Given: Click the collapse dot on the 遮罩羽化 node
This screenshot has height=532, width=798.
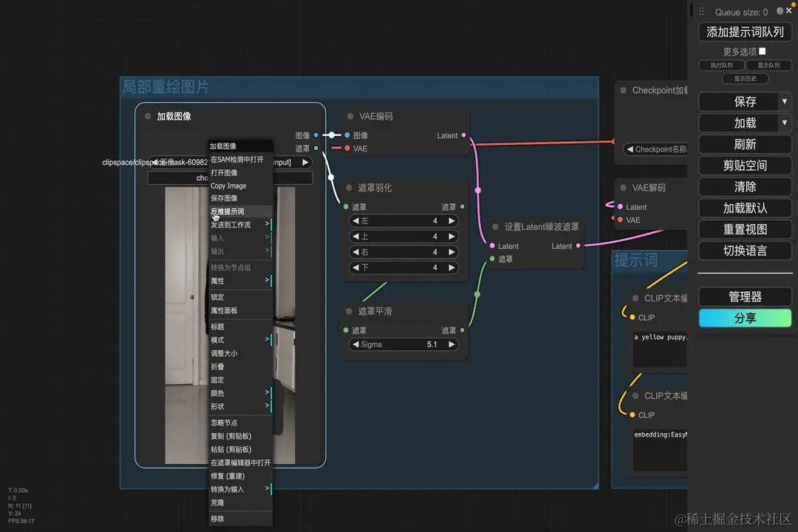Looking at the screenshot, I should (x=349, y=188).
